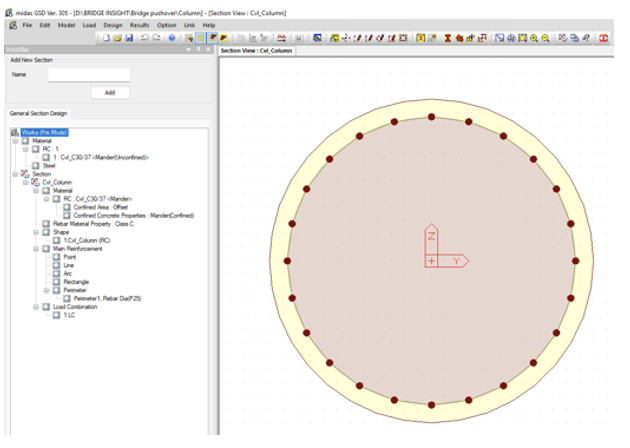Toggle the checkbox beside Rectangle reinforcement
Screen dimensions: 630x448
(55, 280)
